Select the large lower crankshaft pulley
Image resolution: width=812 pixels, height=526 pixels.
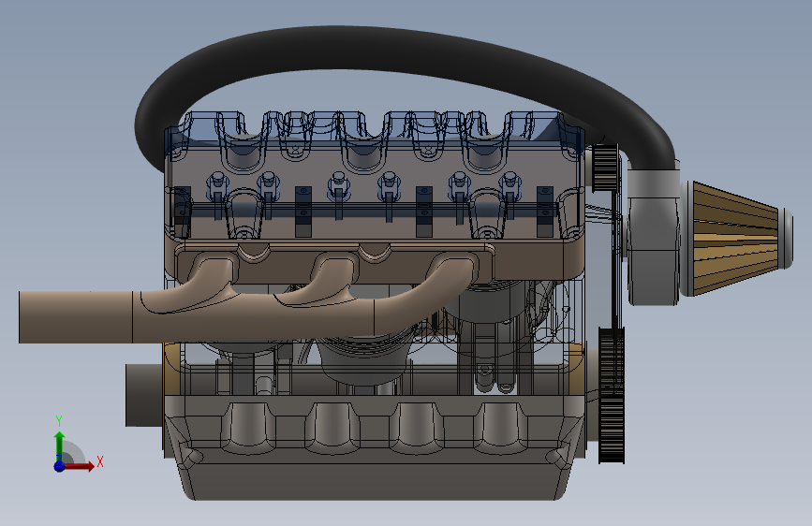(x=612, y=395)
